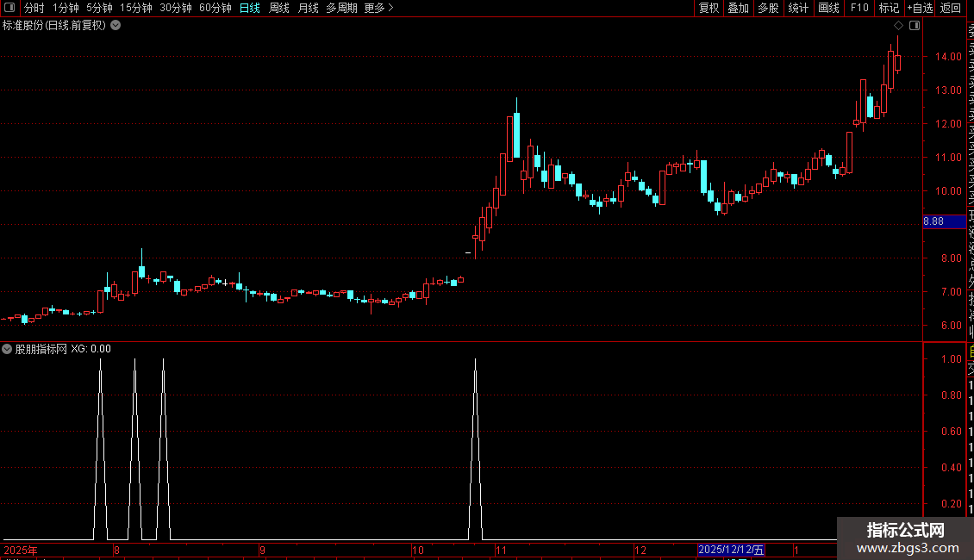Click the 标准股份(日线.前复权) chart title
Viewport: 974px width, 560px height.
[x=54, y=26]
